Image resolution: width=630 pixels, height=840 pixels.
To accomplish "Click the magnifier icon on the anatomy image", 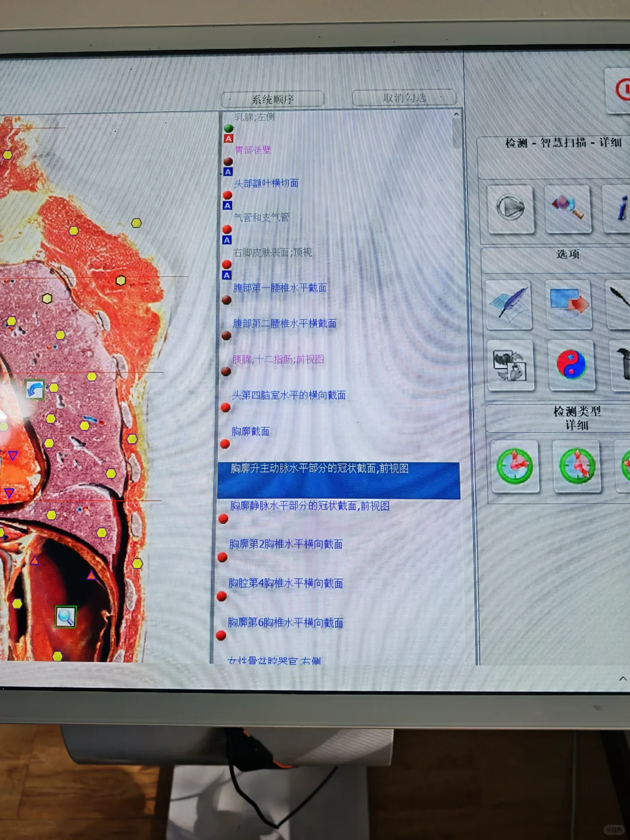I will click(64, 617).
